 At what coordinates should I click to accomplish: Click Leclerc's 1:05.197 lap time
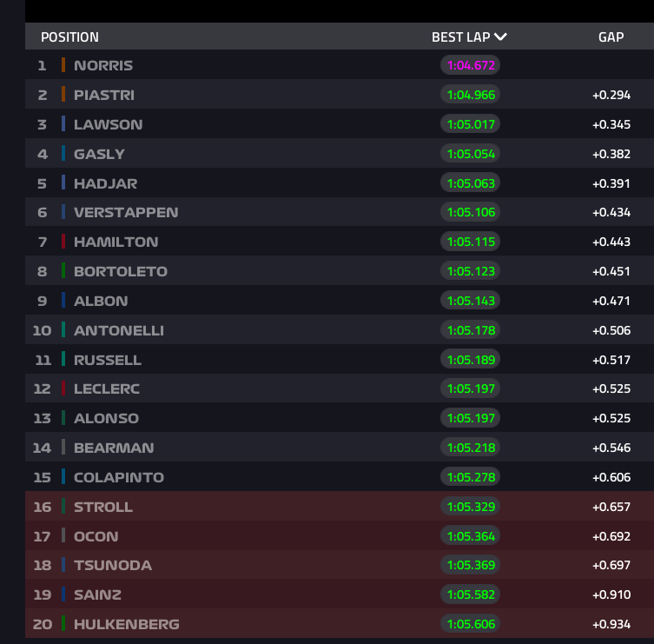471,388
